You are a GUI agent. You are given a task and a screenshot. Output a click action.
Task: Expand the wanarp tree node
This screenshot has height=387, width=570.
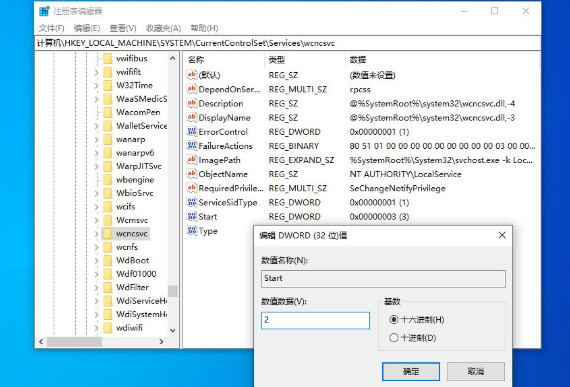96,140
